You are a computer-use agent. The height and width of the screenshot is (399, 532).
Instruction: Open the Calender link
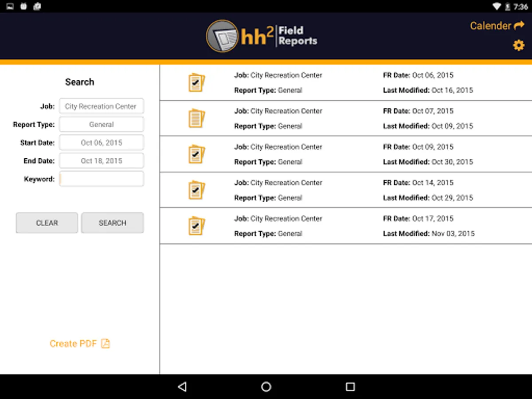tap(497, 26)
